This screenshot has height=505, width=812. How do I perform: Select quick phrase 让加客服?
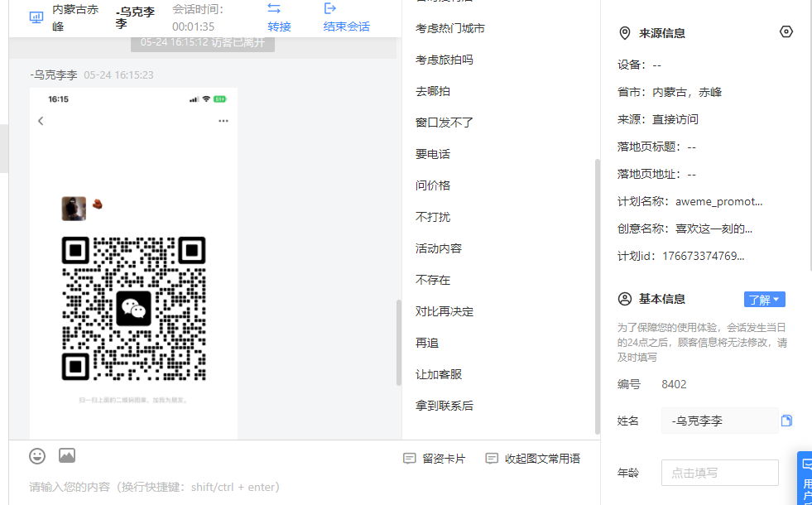439,374
